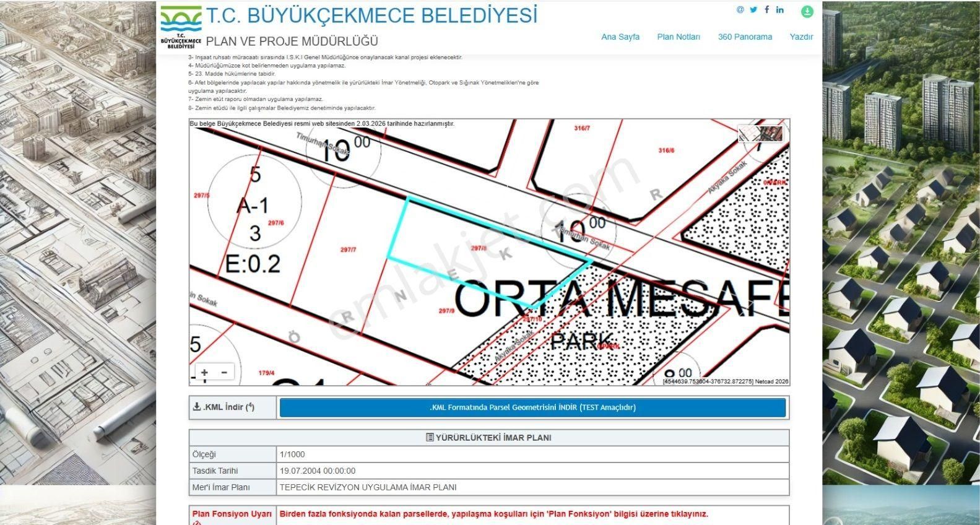Click parcel 316/6 on the map
The height and width of the screenshot is (525, 980).
[666, 150]
